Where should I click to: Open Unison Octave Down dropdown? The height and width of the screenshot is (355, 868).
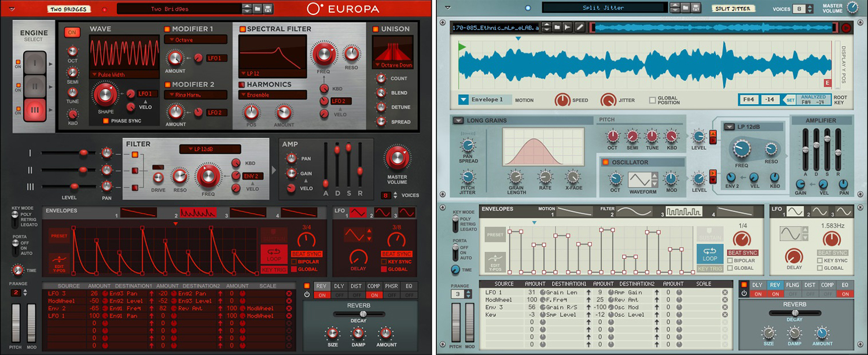tap(392, 65)
